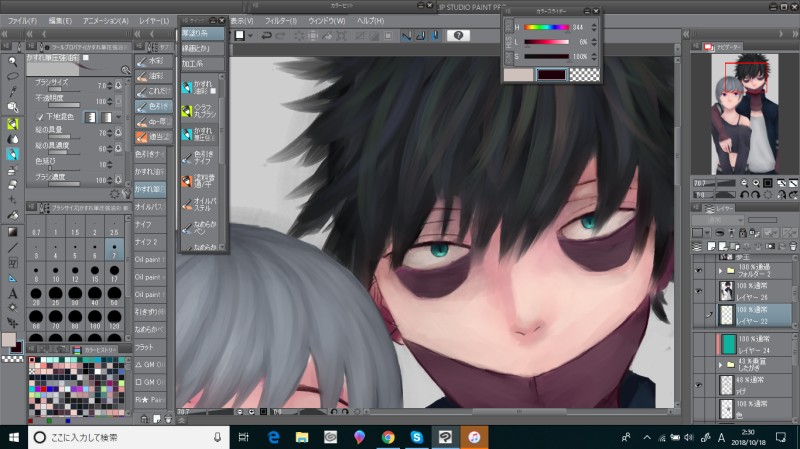Expand the したがき layer folder
800x449 pixels.
click(720, 364)
